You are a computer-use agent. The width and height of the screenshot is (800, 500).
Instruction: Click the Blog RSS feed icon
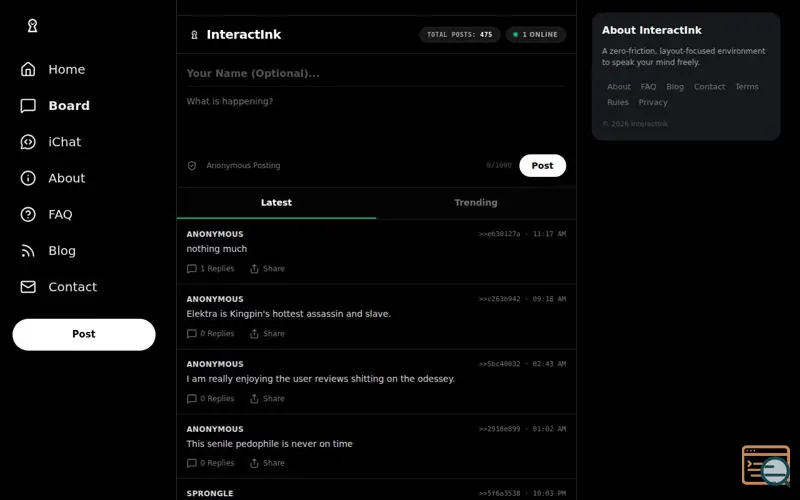point(28,251)
